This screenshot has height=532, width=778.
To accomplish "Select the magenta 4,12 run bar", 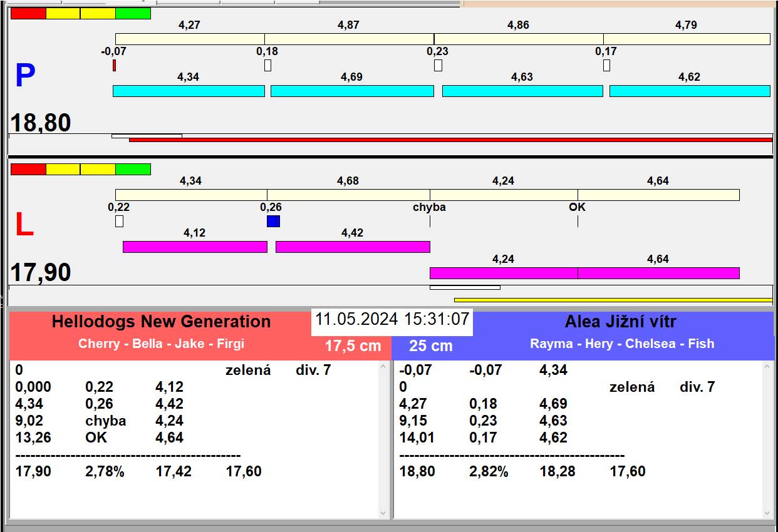I will pos(195,247).
